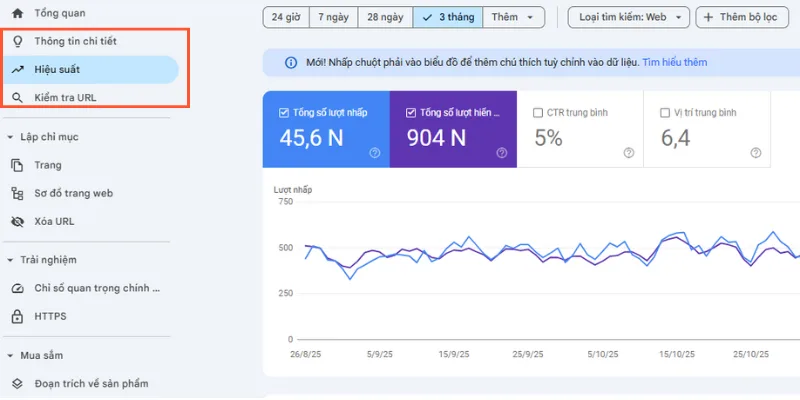The height and width of the screenshot is (400, 800).
Task: Click the info icon in the blue notice banner
Action: [x=291, y=63]
